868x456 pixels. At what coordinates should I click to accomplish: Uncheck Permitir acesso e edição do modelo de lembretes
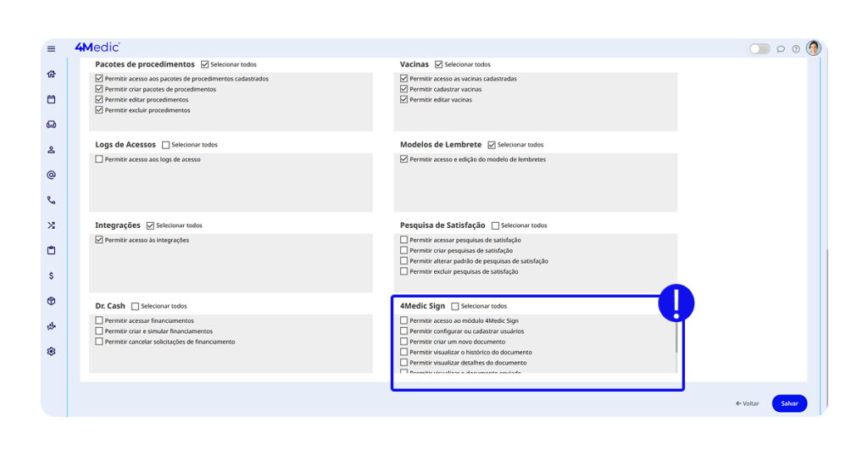click(404, 159)
